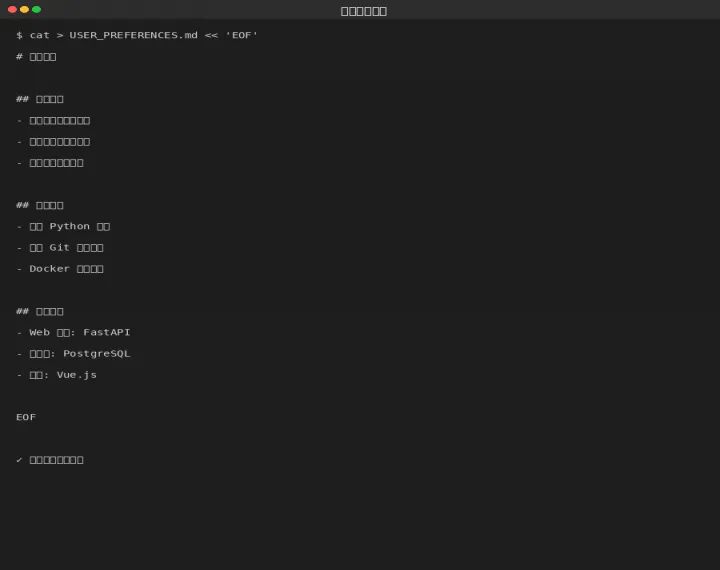This screenshot has height=570, width=720.
Task: Click the single '#' top-level heading line
Action: [x=36, y=57]
